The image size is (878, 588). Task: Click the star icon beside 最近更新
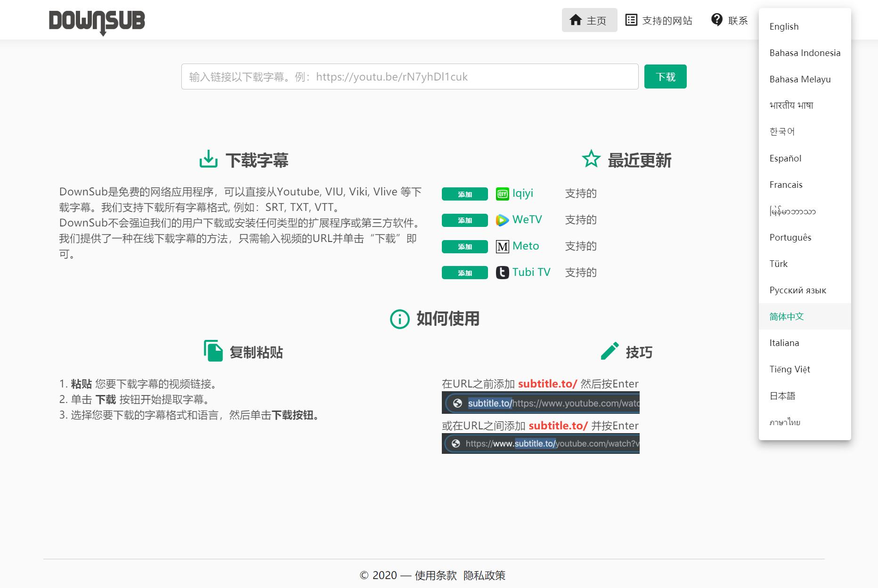(591, 159)
